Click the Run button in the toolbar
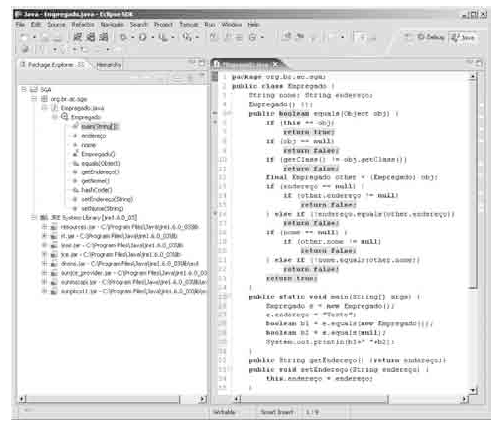 click(x=143, y=37)
